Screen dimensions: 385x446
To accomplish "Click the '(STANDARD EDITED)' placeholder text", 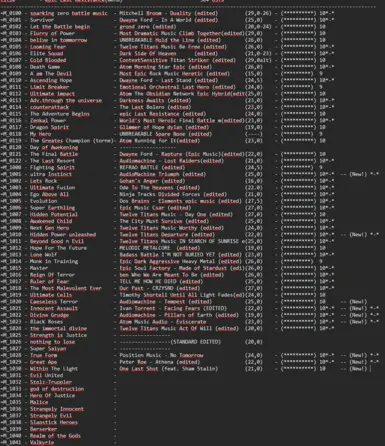I will [x=196, y=342].
